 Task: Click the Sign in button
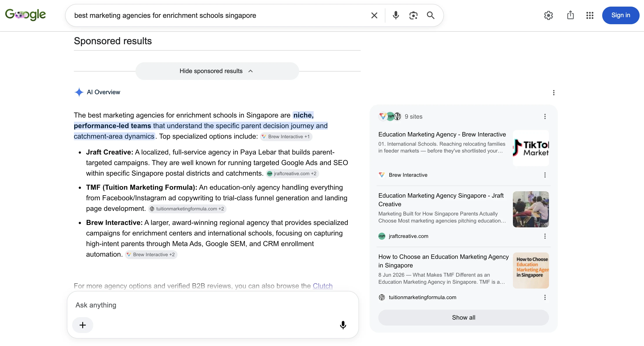(621, 15)
